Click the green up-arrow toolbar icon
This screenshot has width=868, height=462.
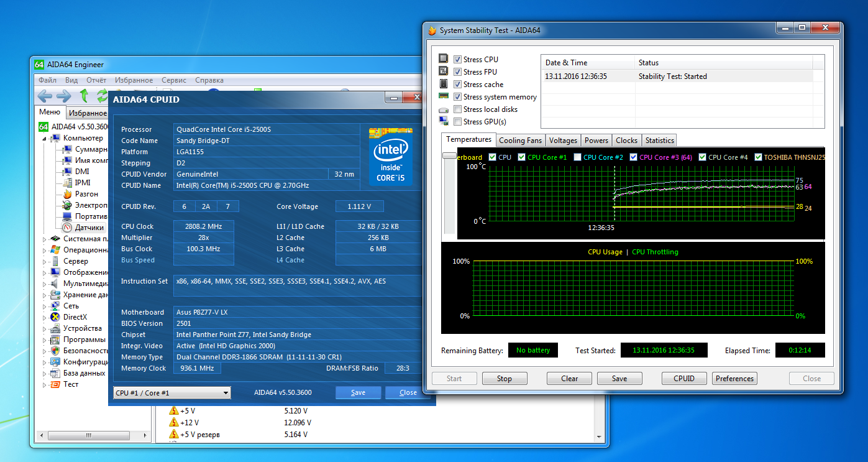pos(85,96)
